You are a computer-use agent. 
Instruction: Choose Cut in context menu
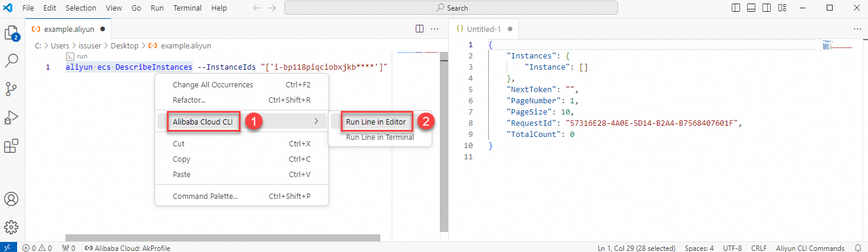click(242, 143)
